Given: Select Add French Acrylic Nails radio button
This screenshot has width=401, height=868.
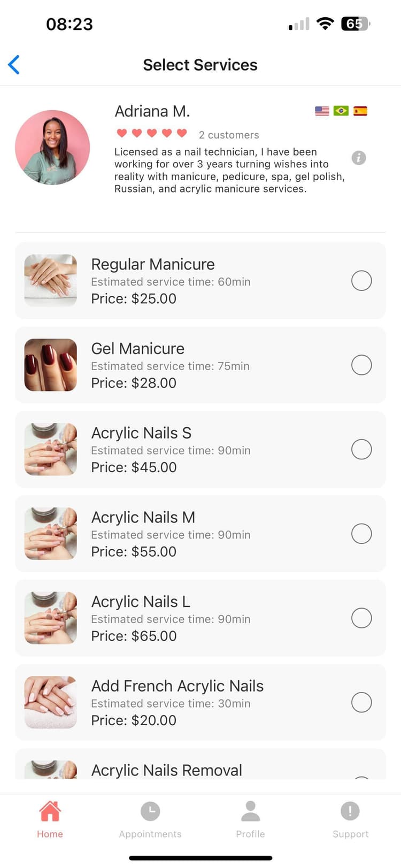Looking at the screenshot, I should 361,702.
